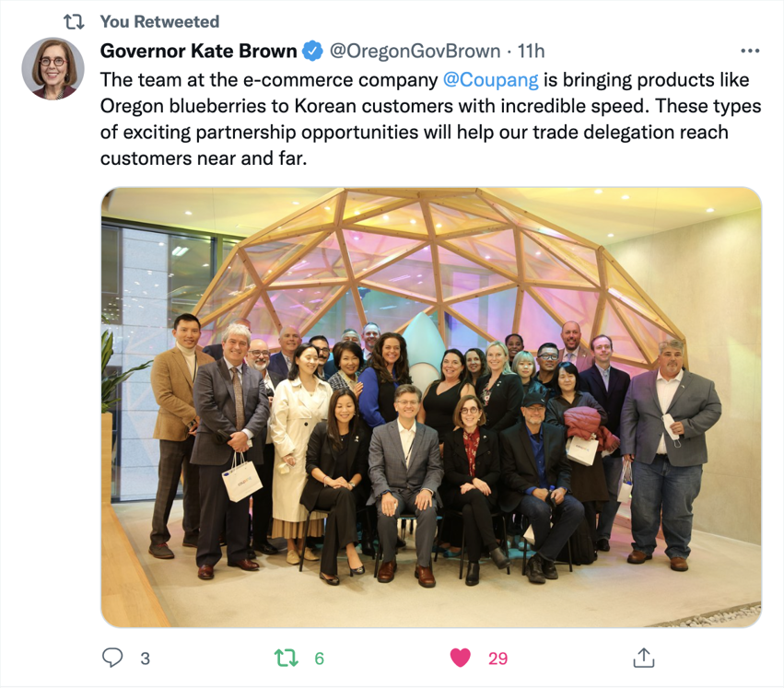Click the reply count 3
Image resolution: width=784 pixels, height=688 pixels.
pos(145,659)
